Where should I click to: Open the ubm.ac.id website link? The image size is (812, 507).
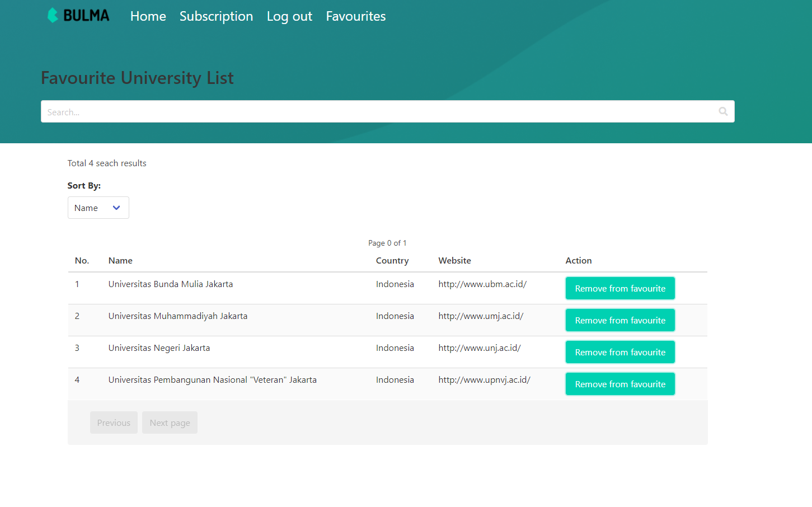pyautogui.click(x=482, y=284)
